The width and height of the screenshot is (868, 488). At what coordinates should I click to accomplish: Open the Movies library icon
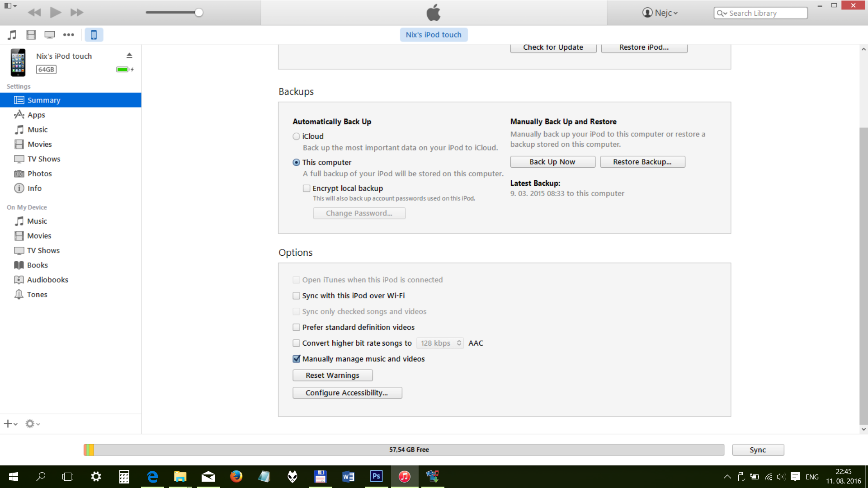tap(31, 35)
